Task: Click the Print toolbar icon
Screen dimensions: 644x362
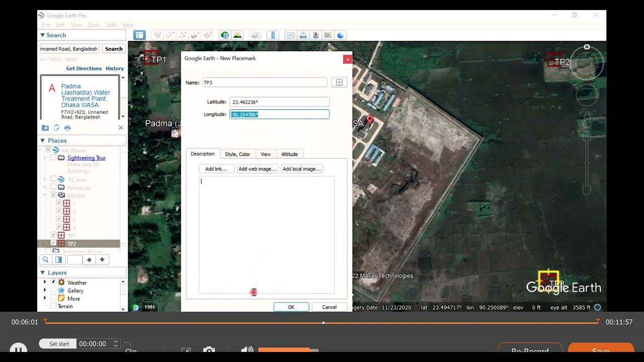Action: click(x=303, y=35)
